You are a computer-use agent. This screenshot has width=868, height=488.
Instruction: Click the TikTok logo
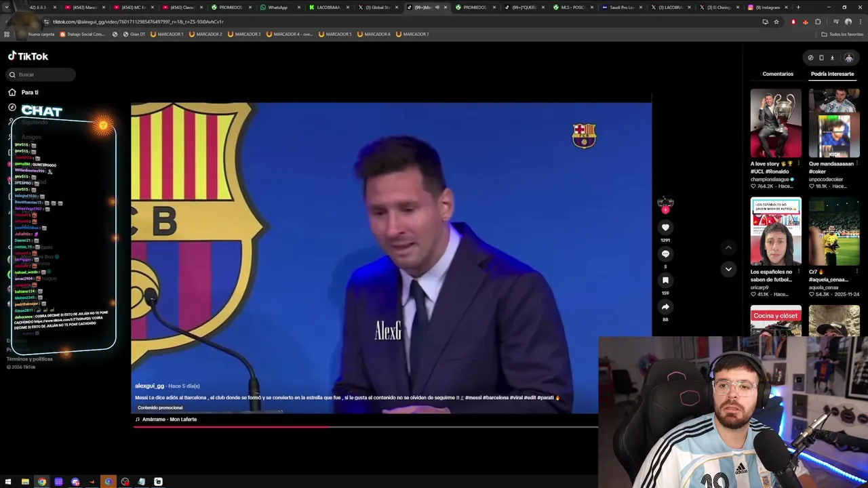(x=28, y=56)
